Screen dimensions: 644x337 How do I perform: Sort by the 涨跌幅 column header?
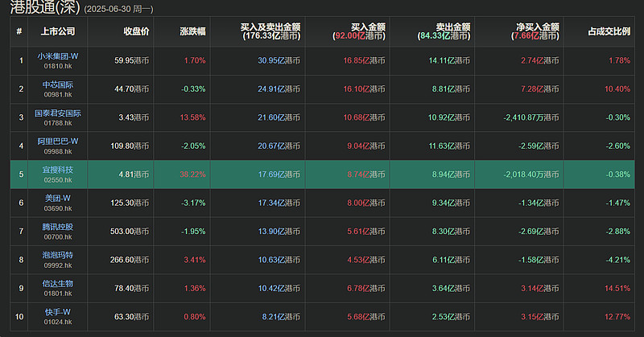point(192,31)
